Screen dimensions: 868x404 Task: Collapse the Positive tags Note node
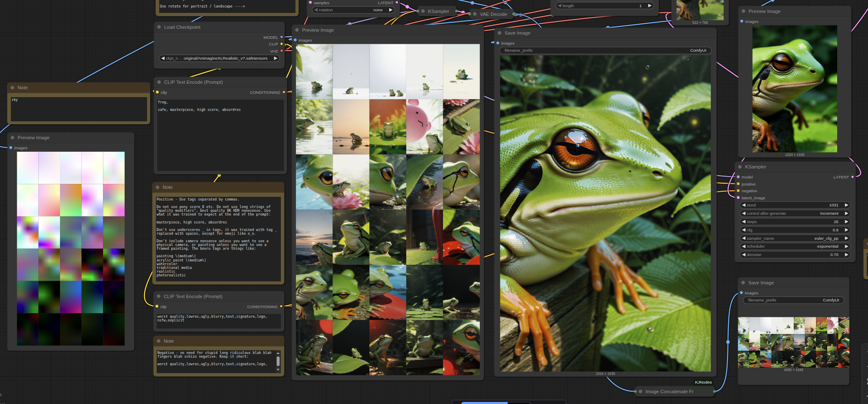click(158, 187)
